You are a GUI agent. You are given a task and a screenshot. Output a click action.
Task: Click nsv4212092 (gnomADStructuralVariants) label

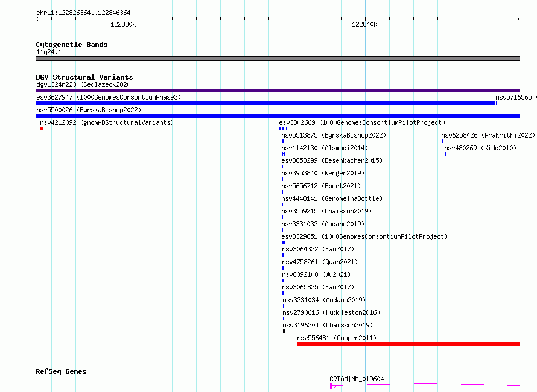pos(107,122)
